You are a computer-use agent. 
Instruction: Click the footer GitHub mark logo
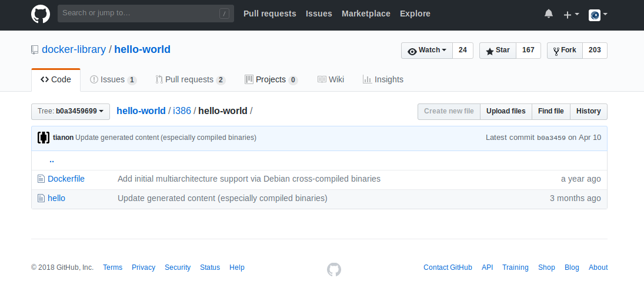click(334, 269)
